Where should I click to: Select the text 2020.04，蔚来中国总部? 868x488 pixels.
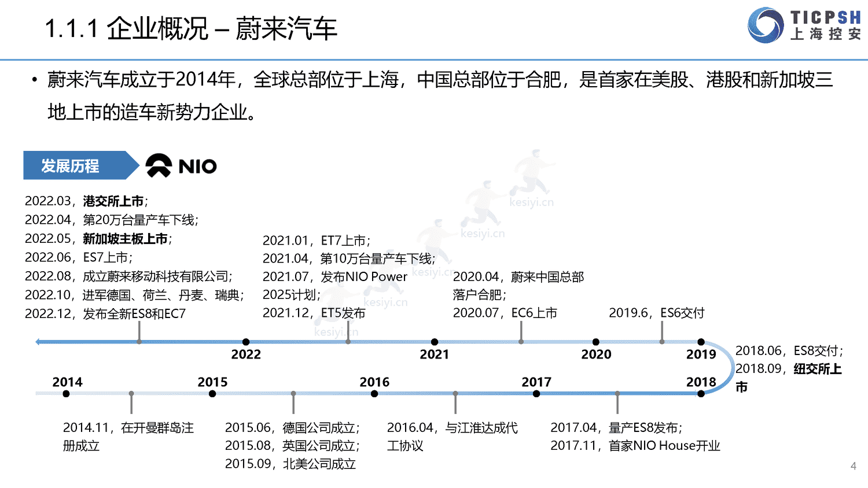coord(518,277)
